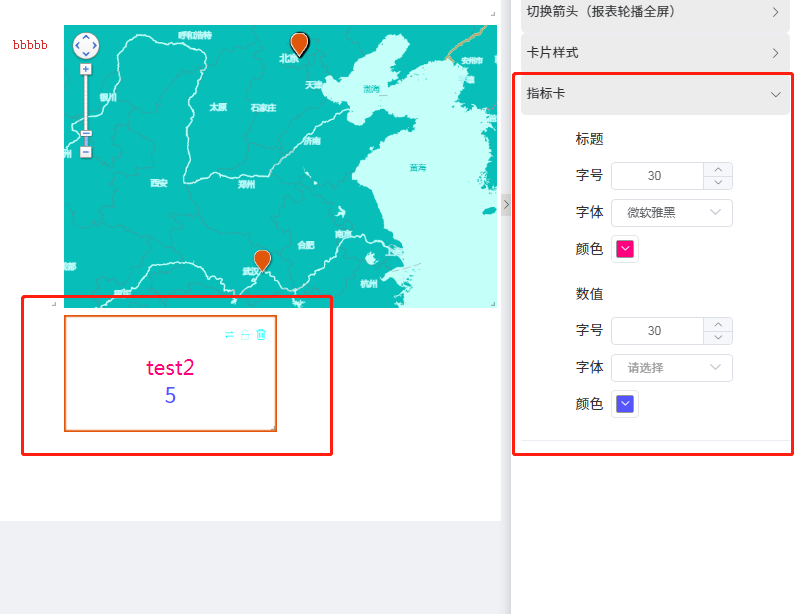Decrease title 字号 with down arrow
This screenshot has width=800, height=614.
coord(718,183)
